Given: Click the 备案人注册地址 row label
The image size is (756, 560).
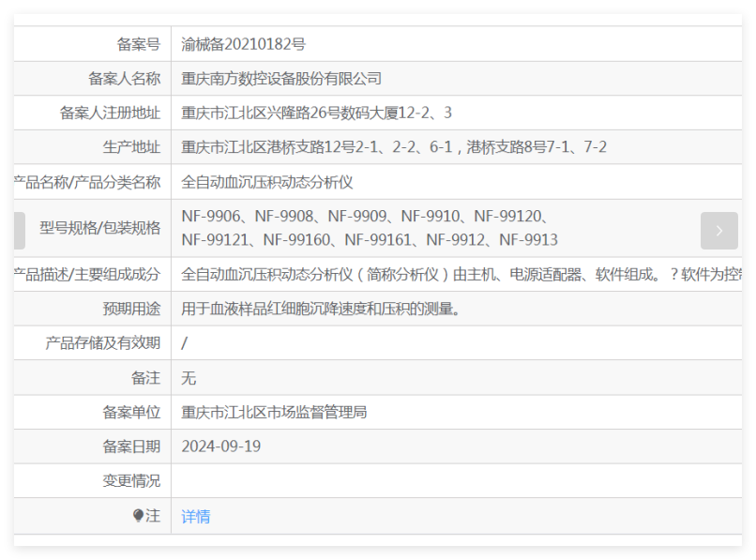Looking at the screenshot, I should click(110, 113).
